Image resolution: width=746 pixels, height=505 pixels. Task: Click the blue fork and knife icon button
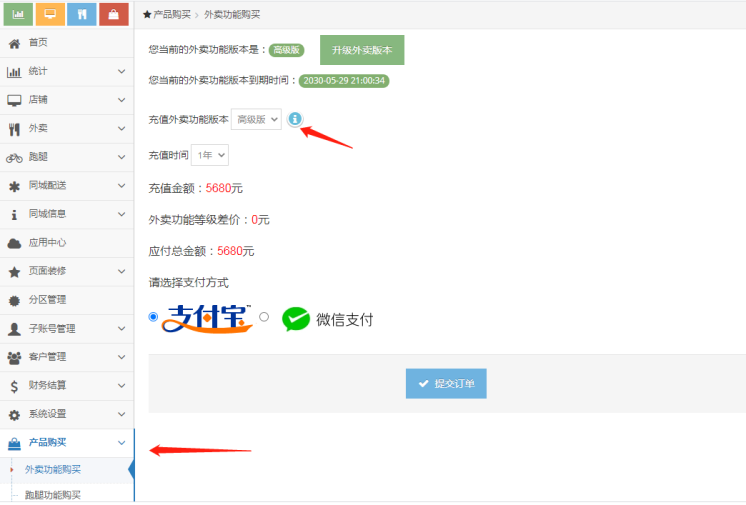point(82,15)
